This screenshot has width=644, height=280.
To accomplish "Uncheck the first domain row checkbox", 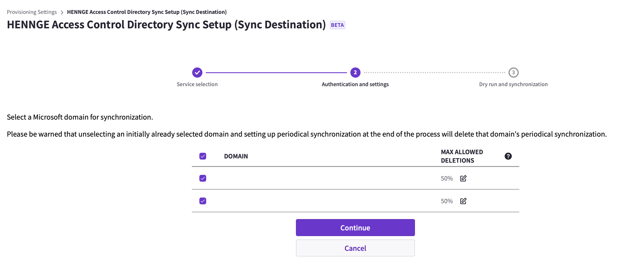I will 203,178.
